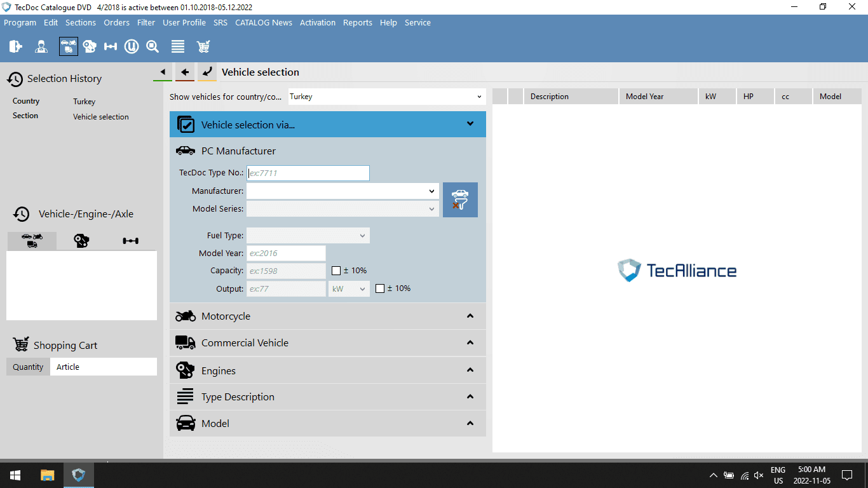Tick the Output ± 10% checkbox
This screenshot has width=868, height=488.
(x=380, y=288)
